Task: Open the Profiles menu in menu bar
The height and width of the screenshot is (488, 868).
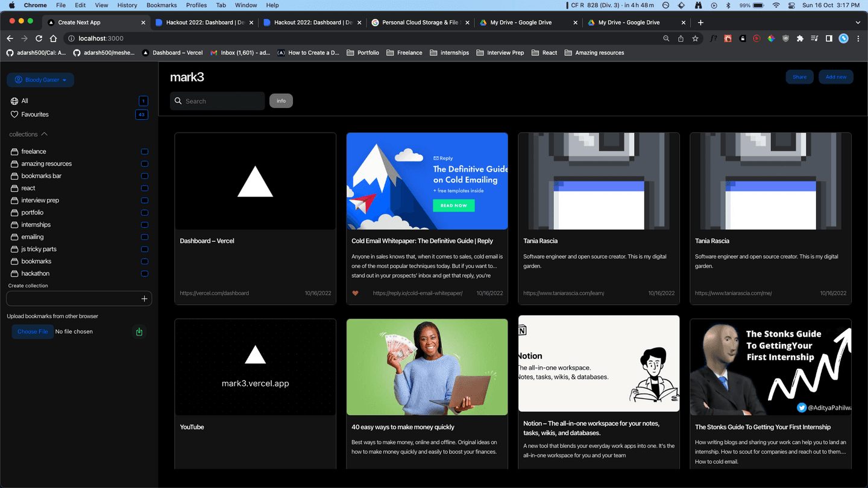Action: click(197, 5)
